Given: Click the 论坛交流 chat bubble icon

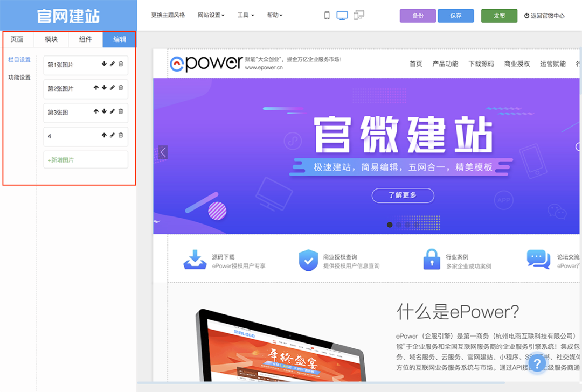Looking at the screenshot, I should pyautogui.click(x=538, y=259).
